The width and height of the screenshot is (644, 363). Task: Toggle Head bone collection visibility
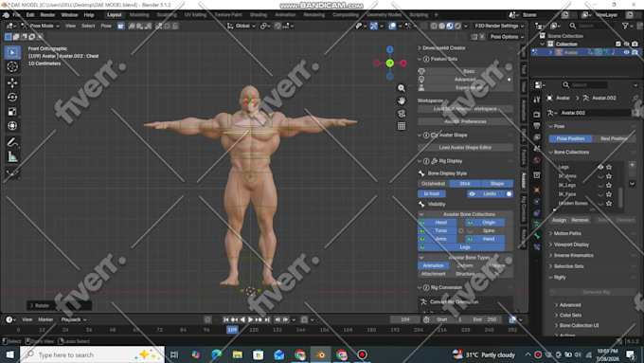pyautogui.click(x=437, y=223)
